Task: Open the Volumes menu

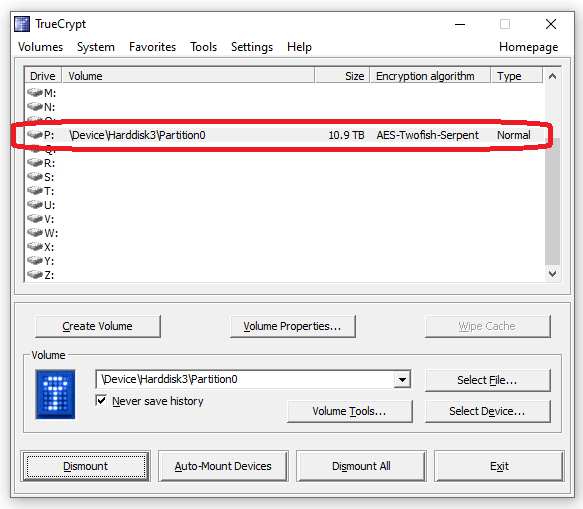Action: tap(41, 47)
